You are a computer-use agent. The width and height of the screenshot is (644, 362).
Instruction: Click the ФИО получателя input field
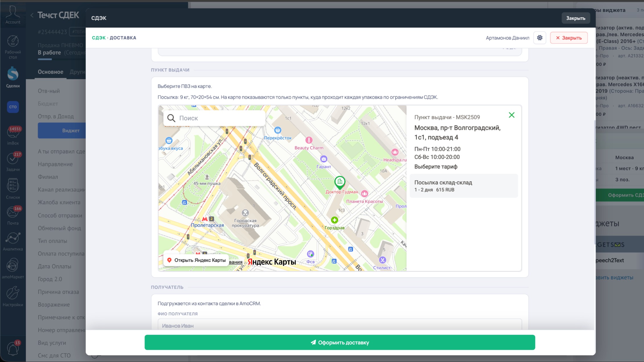click(x=340, y=325)
